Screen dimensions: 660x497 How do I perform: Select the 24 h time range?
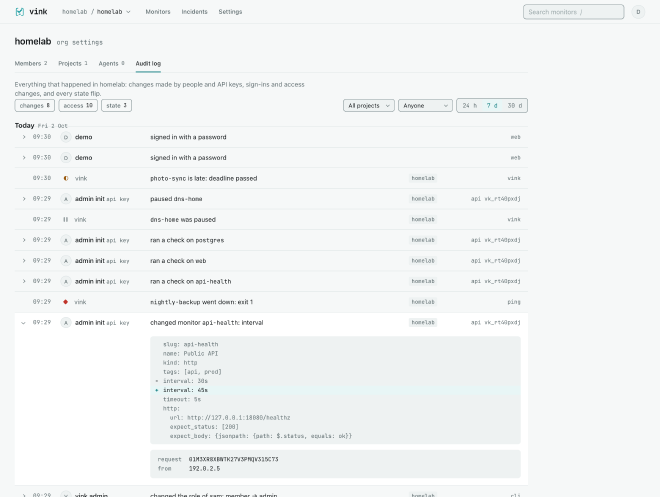tap(470, 106)
